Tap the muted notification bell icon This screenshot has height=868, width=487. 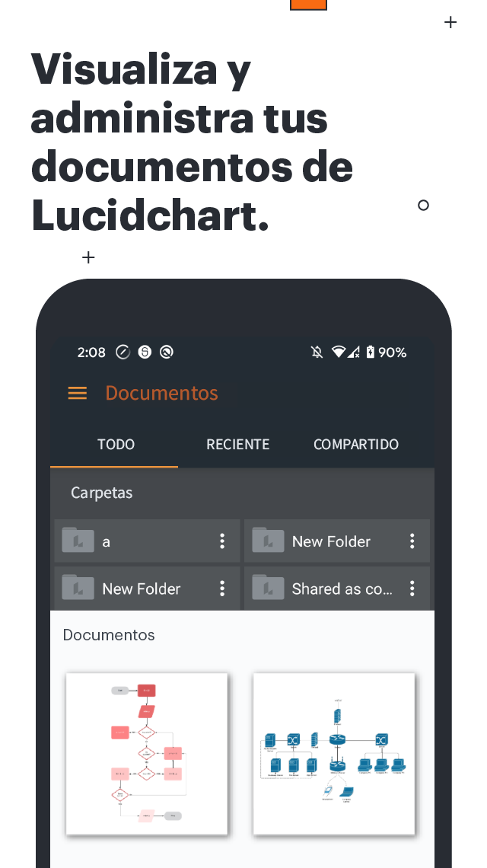(x=317, y=352)
